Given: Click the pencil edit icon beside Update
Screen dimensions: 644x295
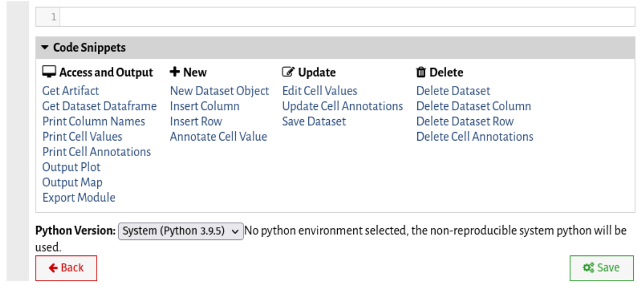Looking at the screenshot, I should (289, 72).
